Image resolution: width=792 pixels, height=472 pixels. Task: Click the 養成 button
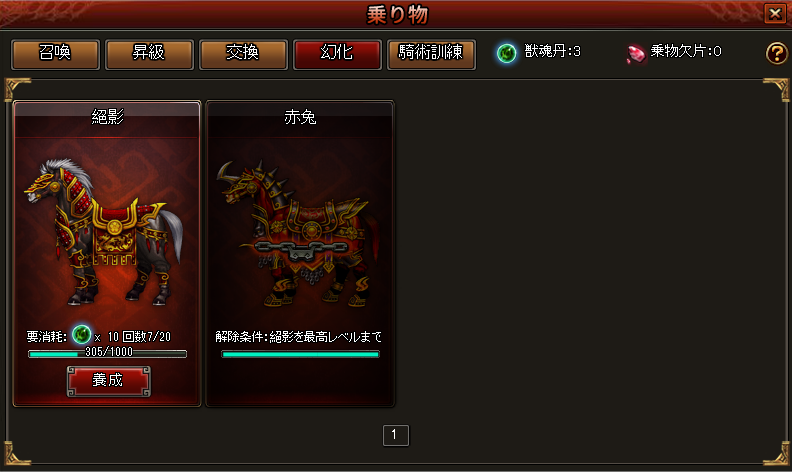[108, 381]
